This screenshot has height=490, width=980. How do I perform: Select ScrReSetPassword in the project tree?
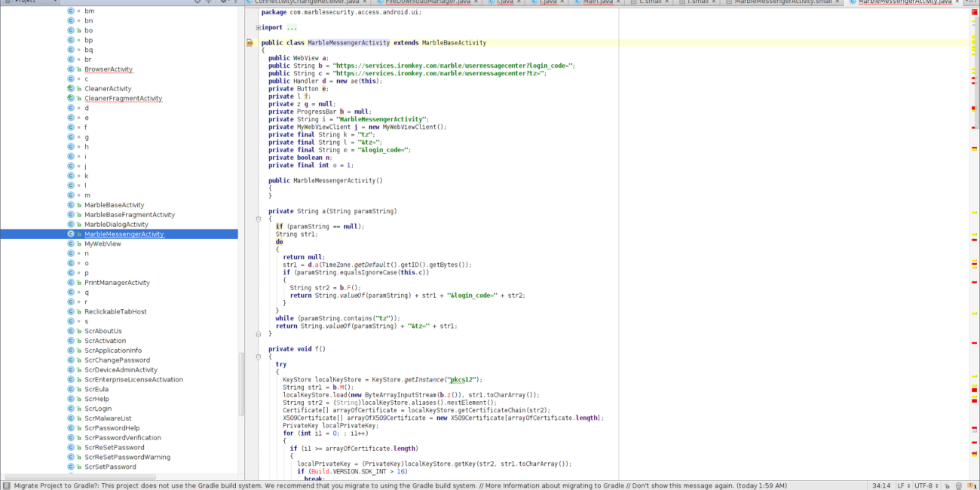115,448
